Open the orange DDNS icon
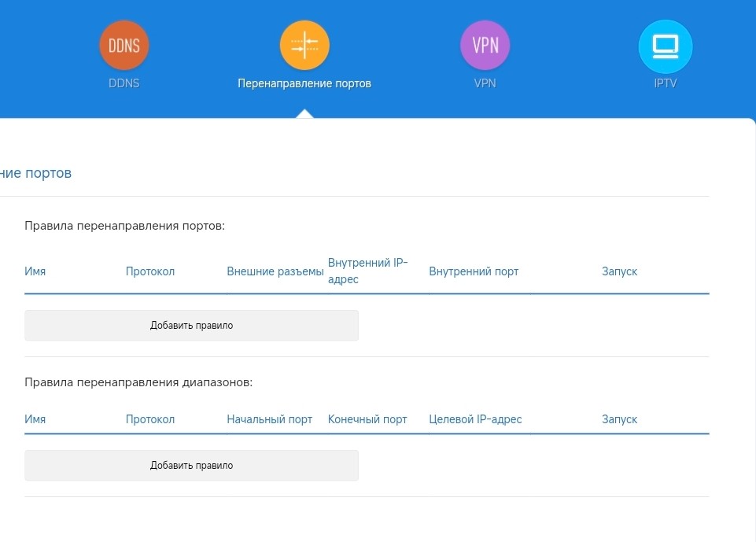This screenshot has width=756, height=542. 124,46
